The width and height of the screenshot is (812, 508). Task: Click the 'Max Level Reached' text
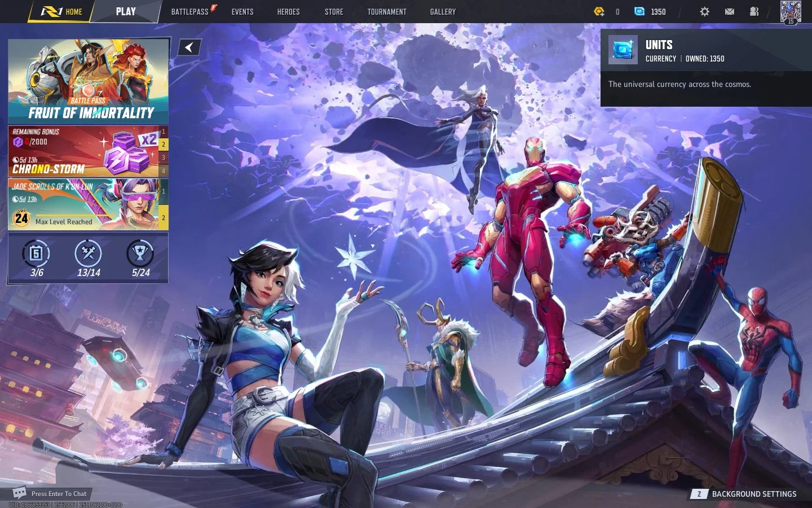[x=64, y=222]
